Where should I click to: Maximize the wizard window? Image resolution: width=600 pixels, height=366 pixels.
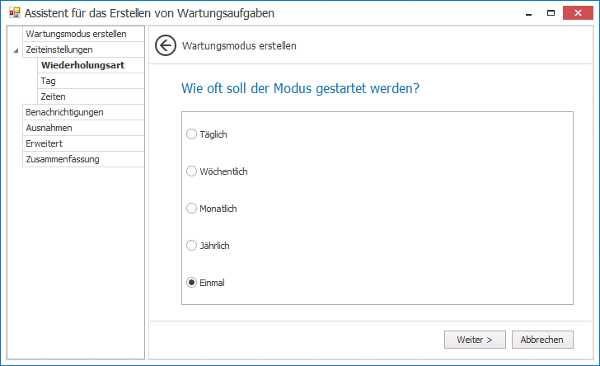point(551,13)
